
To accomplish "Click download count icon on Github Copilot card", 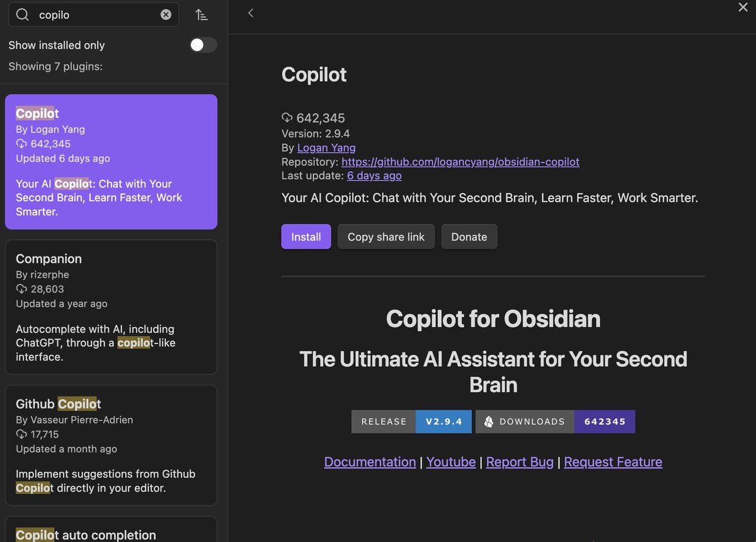I will (x=21, y=434).
